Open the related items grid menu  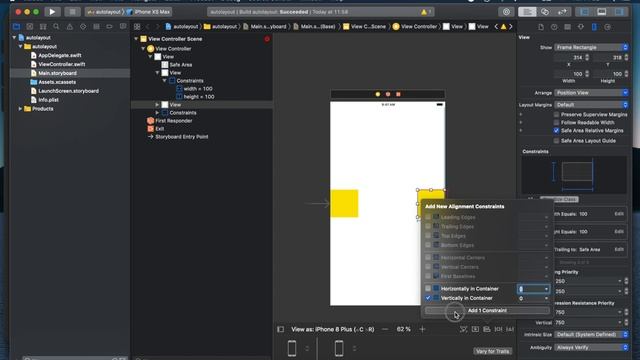click(137, 27)
